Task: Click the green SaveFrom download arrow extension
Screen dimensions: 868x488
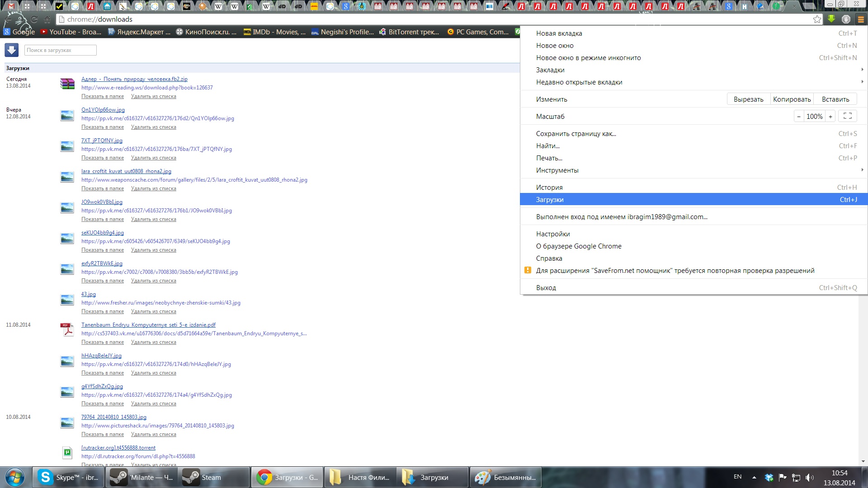Action: tap(831, 19)
